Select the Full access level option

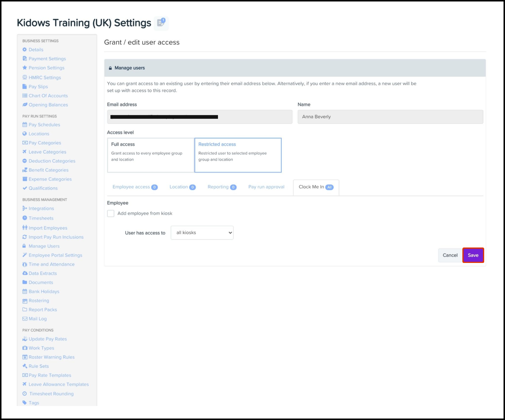pos(151,155)
